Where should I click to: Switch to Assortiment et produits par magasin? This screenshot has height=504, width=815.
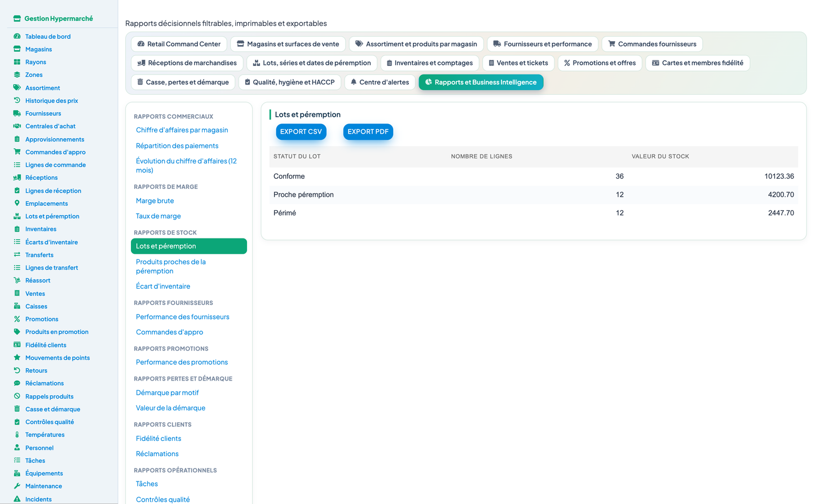[416, 44]
